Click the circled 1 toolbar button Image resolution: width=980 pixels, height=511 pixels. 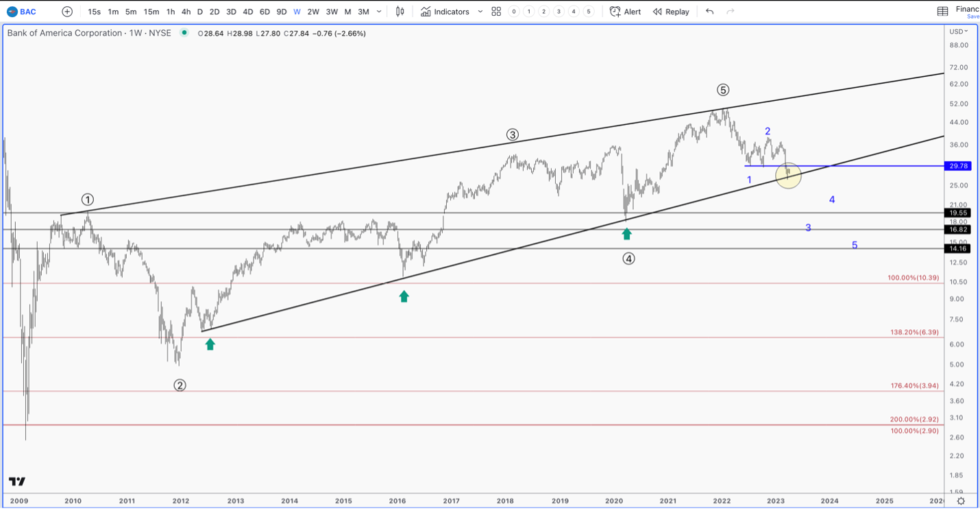[x=528, y=12]
